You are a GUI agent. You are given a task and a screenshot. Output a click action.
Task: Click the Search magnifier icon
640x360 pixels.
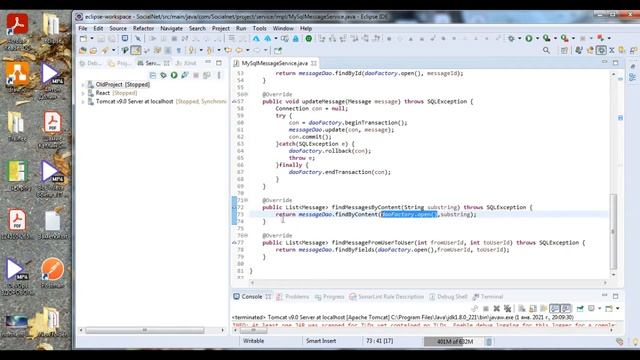point(546,50)
